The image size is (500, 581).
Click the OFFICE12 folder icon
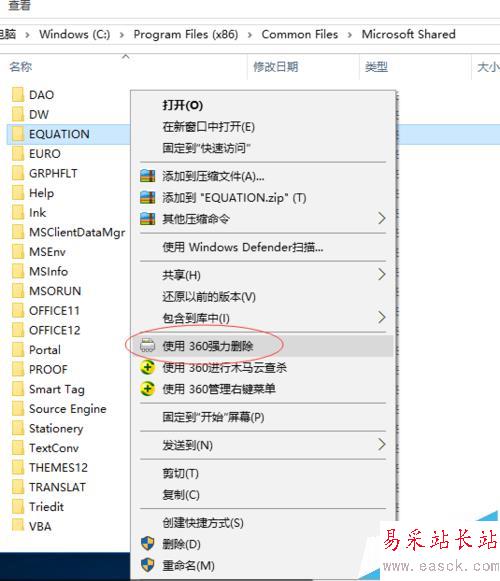pyautogui.click(x=18, y=331)
